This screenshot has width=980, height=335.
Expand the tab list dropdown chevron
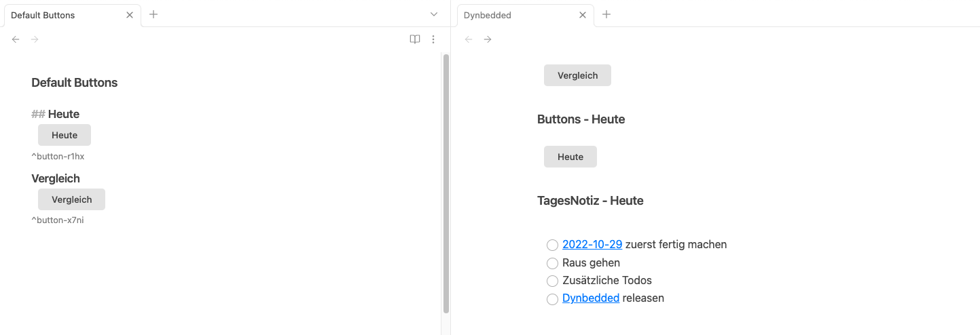434,14
